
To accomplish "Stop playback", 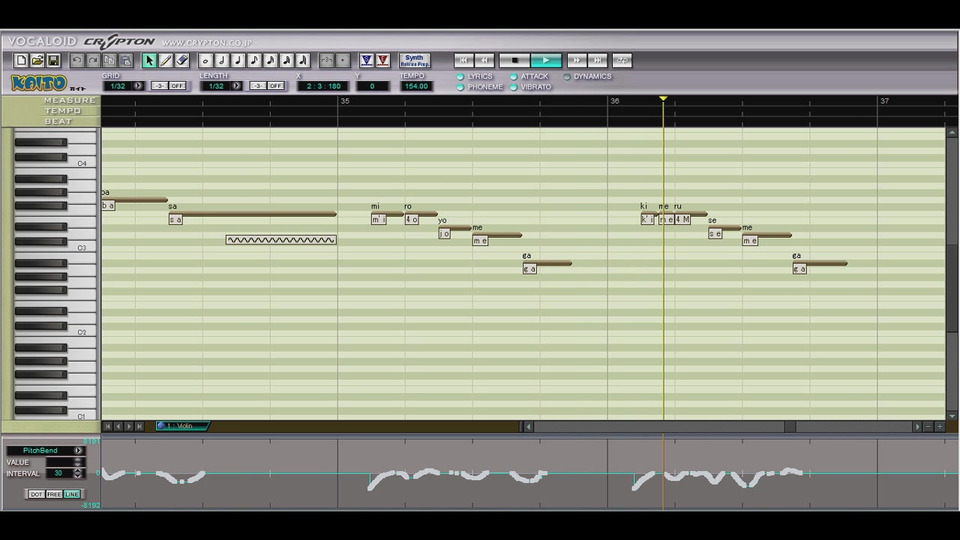I will [x=515, y=60].
